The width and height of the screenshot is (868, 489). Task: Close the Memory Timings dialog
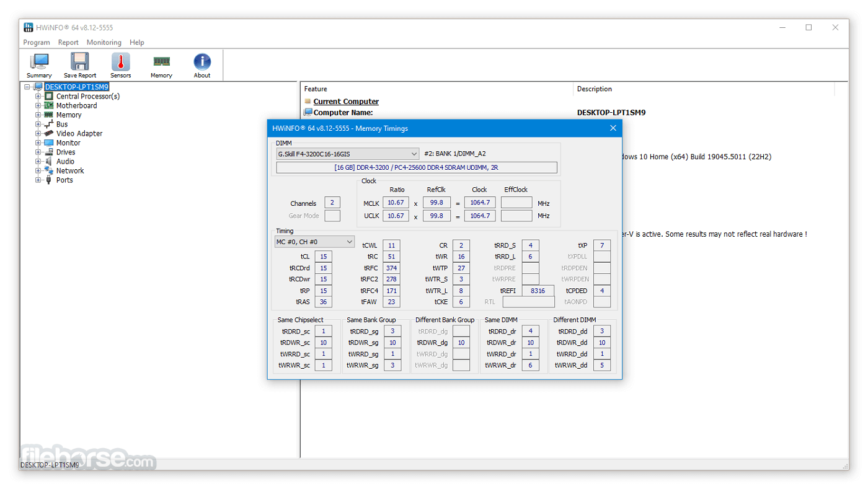pos(613,128)
